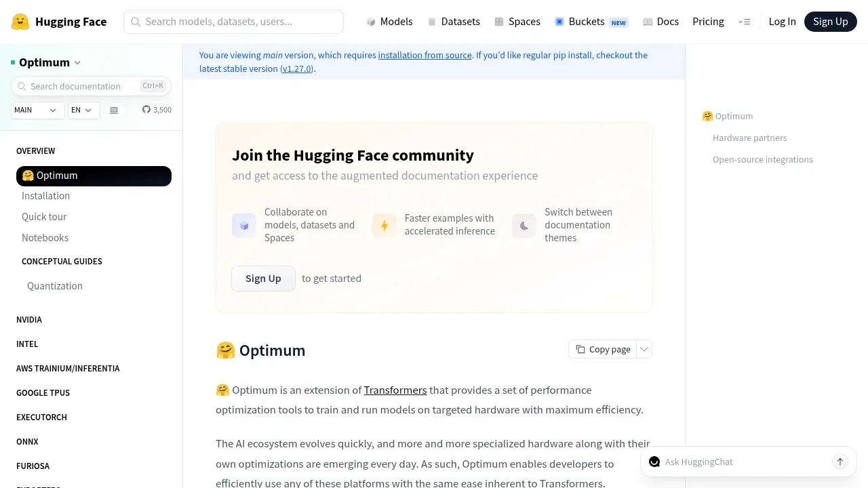
Task: Follow the Transformers link in intro text
Action: pyautogui.click(x=395, y=390)
